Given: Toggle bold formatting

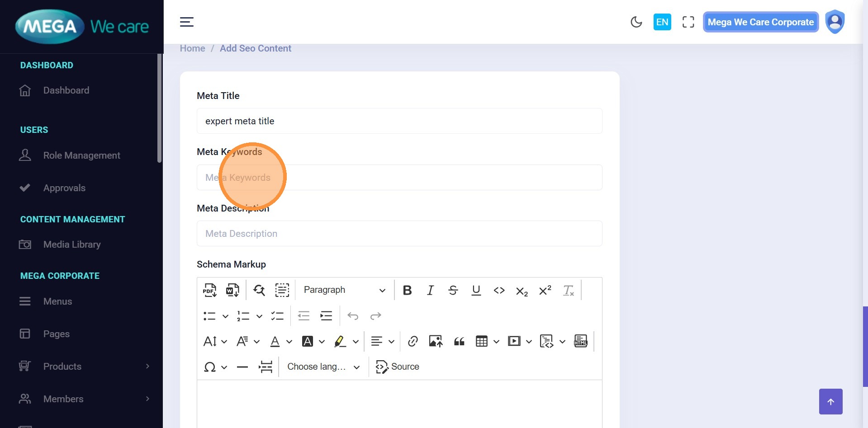Looking at the screenshot, I should (407, 290).
